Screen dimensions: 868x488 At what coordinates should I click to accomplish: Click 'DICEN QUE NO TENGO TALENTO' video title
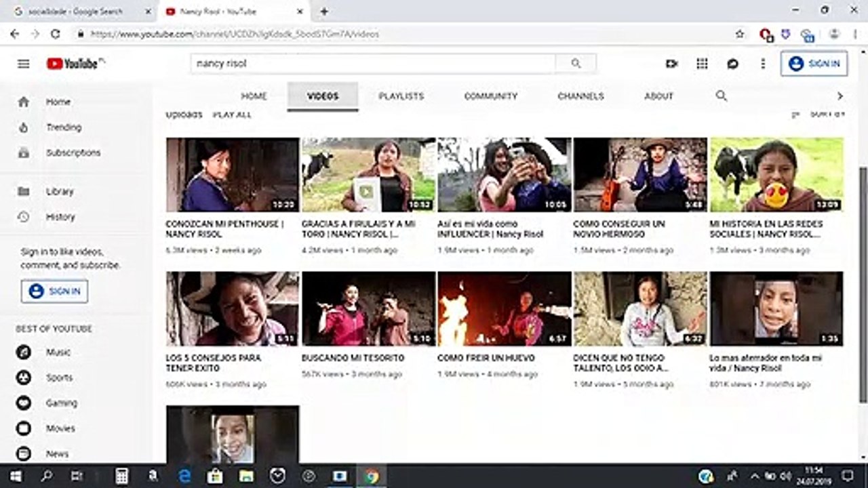[x=620, y=363]
